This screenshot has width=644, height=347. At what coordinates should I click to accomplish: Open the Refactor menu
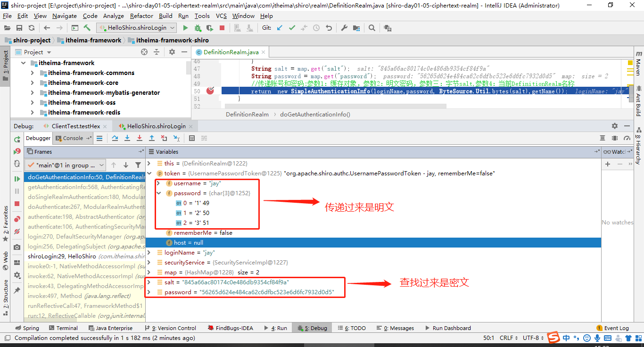tap(141, 16)
